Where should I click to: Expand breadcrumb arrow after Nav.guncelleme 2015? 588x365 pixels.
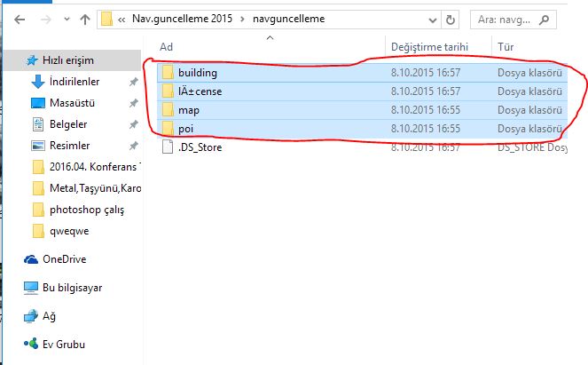(x=242, y=19)
